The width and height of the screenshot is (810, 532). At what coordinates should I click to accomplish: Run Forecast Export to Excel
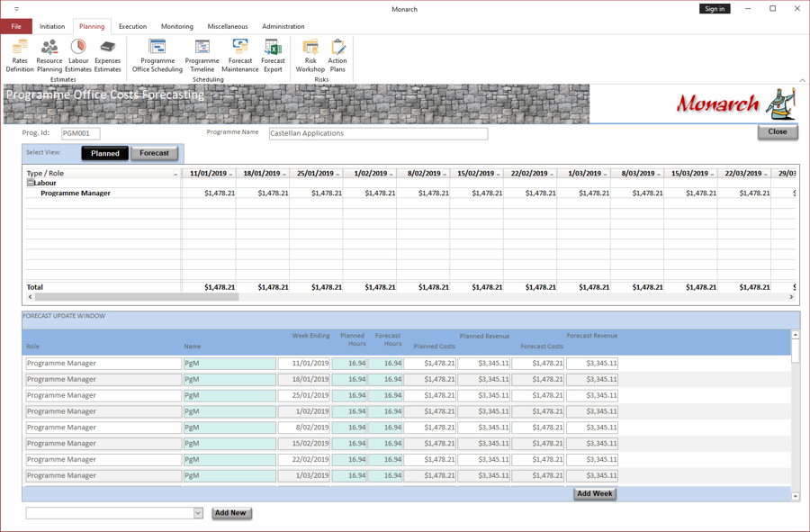point(273,56)
